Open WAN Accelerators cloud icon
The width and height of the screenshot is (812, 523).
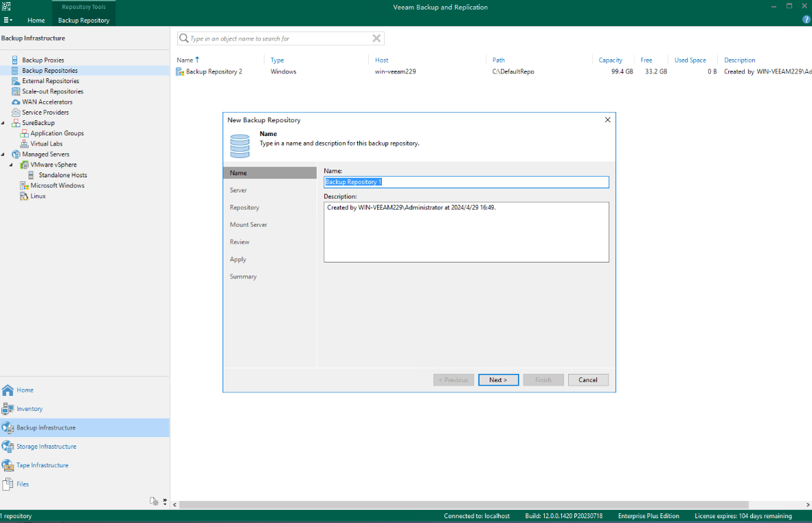tap(15, 102)
